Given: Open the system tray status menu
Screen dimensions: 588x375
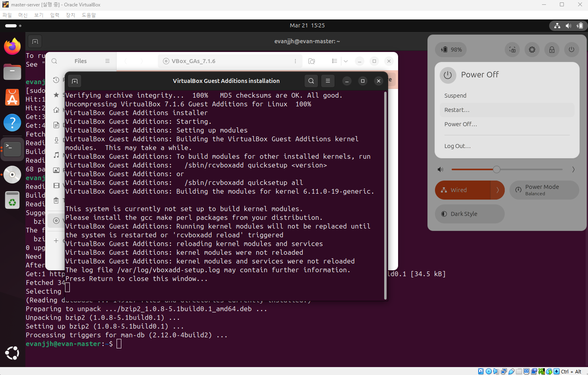Looking at the screenshot, I should [568, 26].
